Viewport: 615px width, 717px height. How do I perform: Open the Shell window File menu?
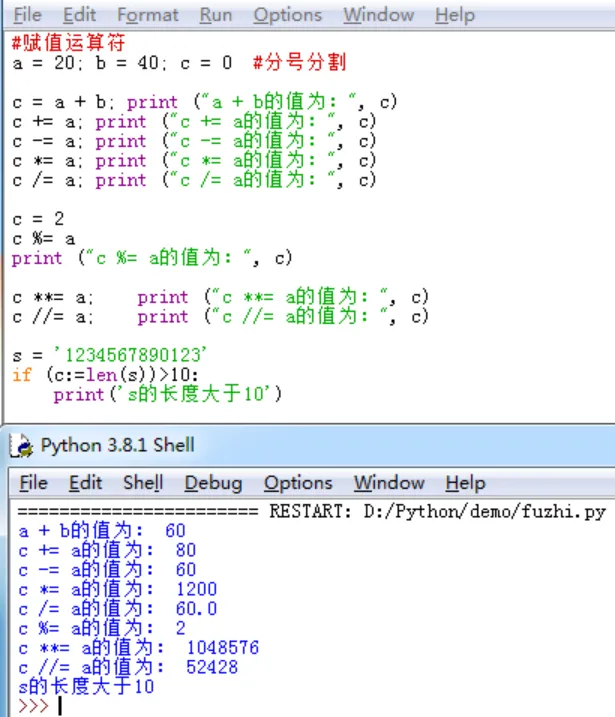[33, 482]
